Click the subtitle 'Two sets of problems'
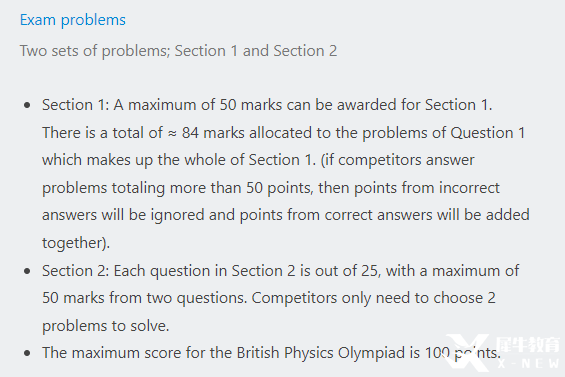Image resolution: width=565 pixels, height=377 pixels. [95, 51]
